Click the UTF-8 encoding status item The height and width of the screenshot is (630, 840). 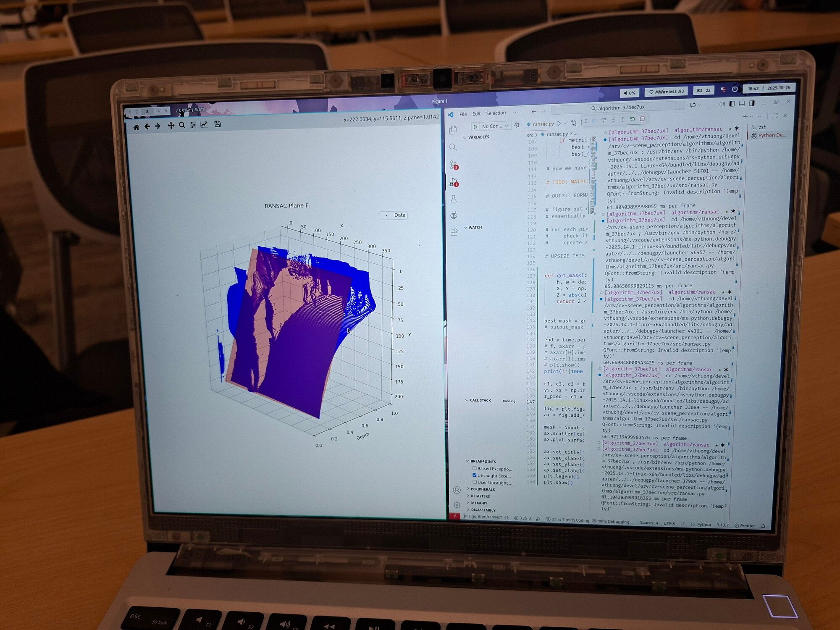(x=669, y=523)
